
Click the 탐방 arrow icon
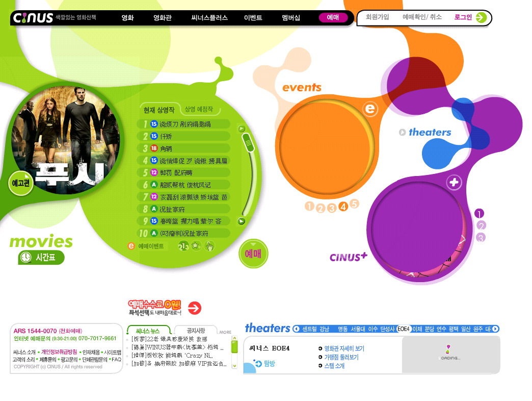(257, 364)
